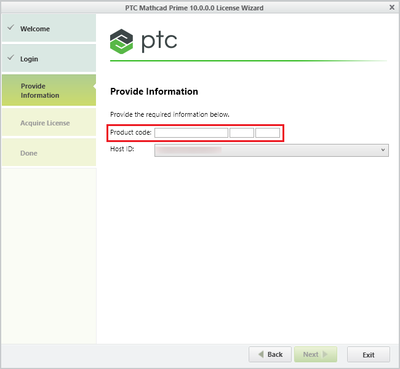Click the second Product code field

pyautogui.click(x=242, y=133)
